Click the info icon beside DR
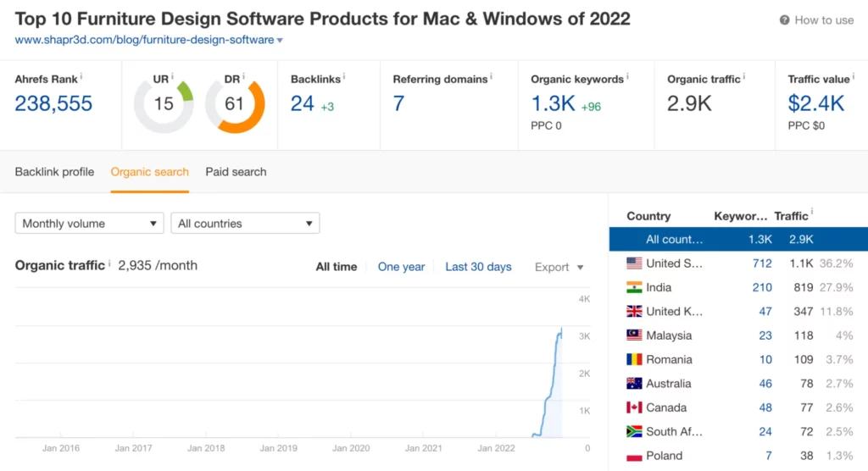The image size is (868, 471). 243,76
